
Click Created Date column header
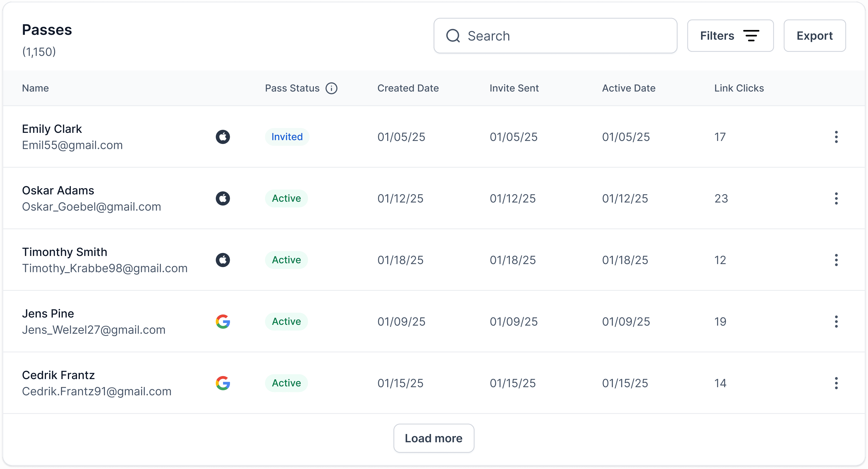point(408,88)
